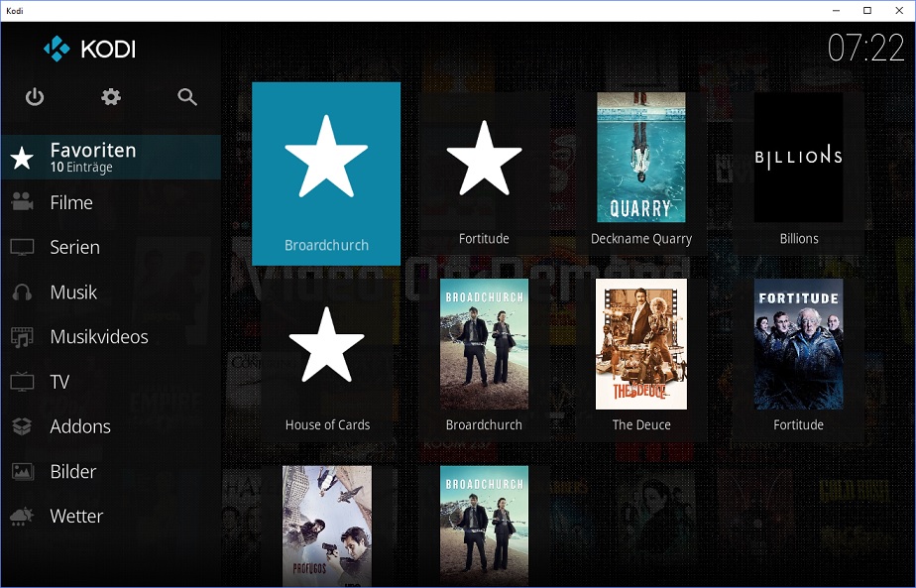
Task: Maximize the Kodi window
Action: [867, 11]
